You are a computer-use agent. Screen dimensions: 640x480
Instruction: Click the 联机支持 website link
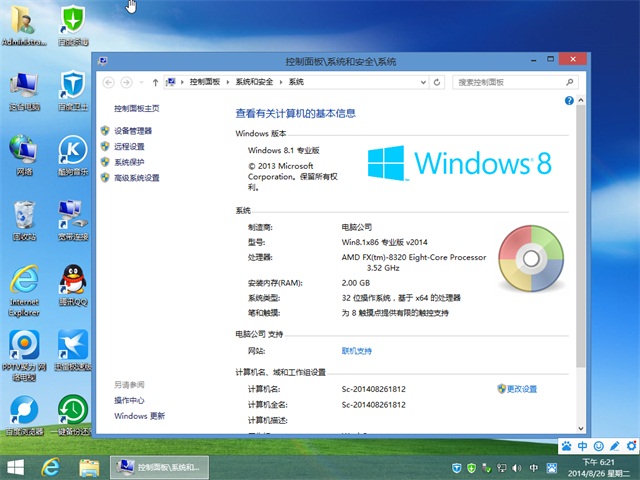coord(356,351)
